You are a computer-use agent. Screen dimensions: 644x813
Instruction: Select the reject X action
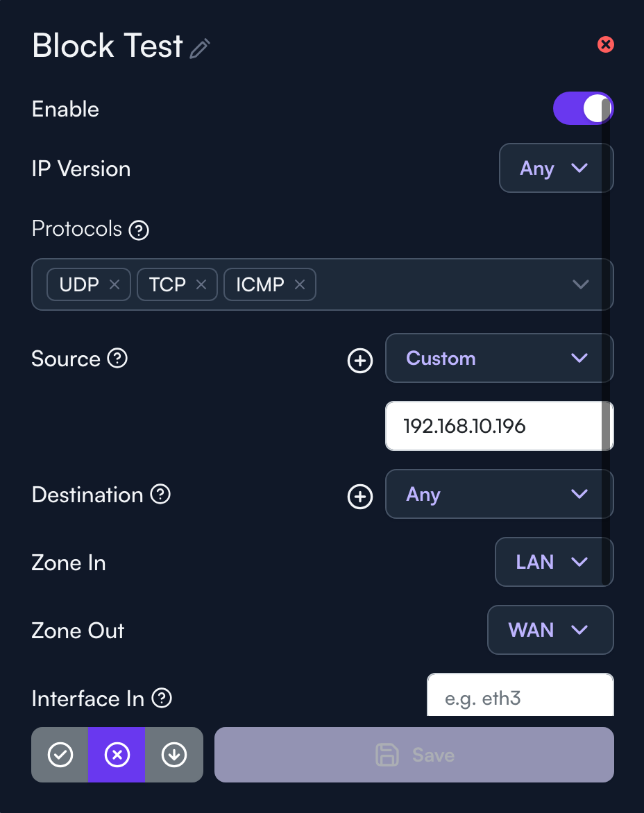click(117, 755)
